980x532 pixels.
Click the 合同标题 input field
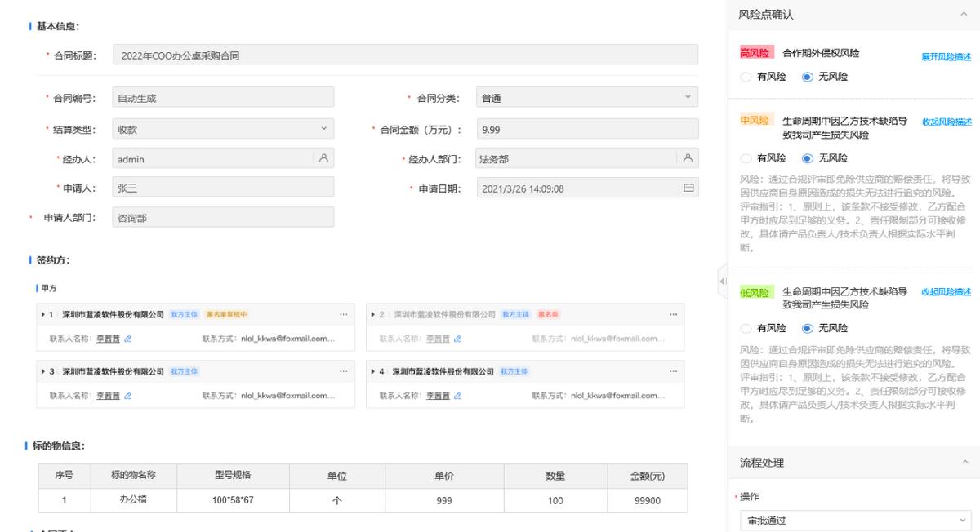(x=405, y=55)
